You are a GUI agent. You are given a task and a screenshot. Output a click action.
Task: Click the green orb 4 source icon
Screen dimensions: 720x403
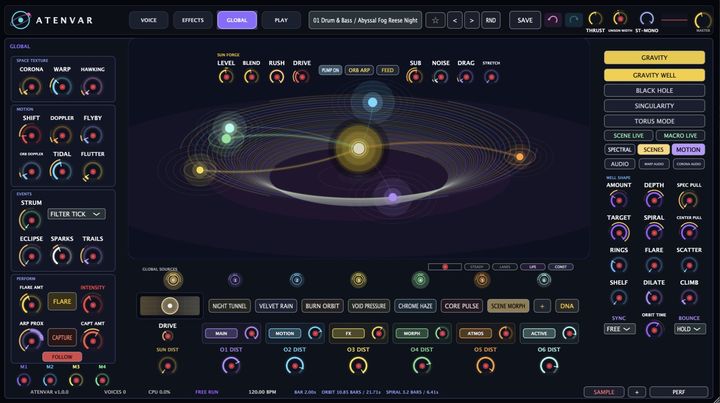(x=420, y=280)
